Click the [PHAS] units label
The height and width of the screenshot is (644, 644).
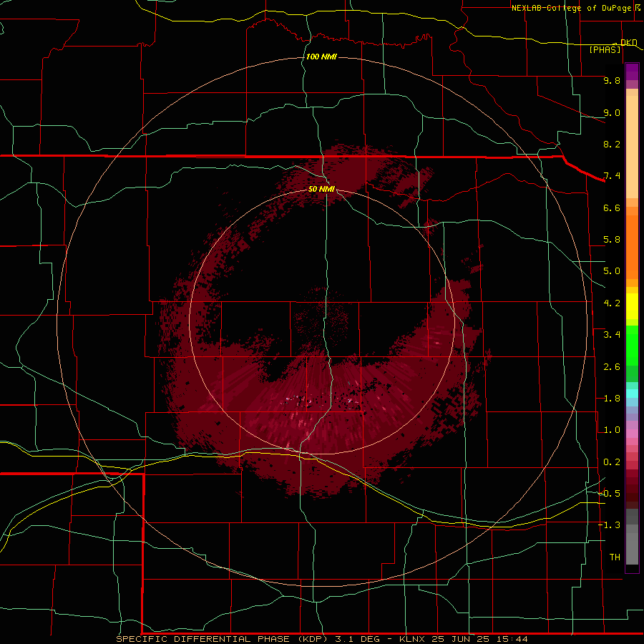point(605,50)
